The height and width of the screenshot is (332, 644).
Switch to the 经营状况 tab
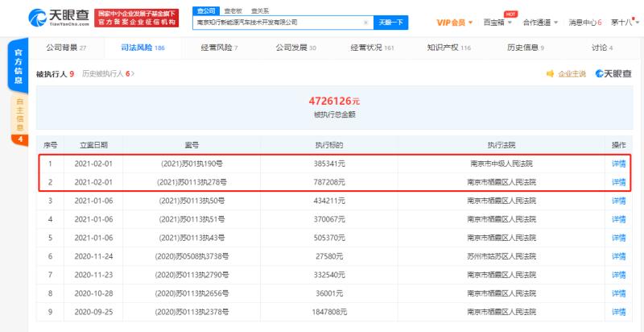[372, 48]
